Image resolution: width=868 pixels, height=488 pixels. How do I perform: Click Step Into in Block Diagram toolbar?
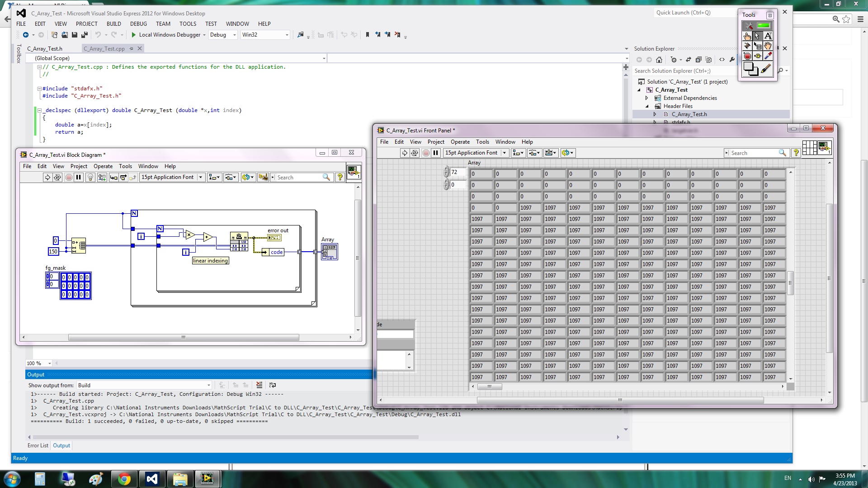pos(113,178)
